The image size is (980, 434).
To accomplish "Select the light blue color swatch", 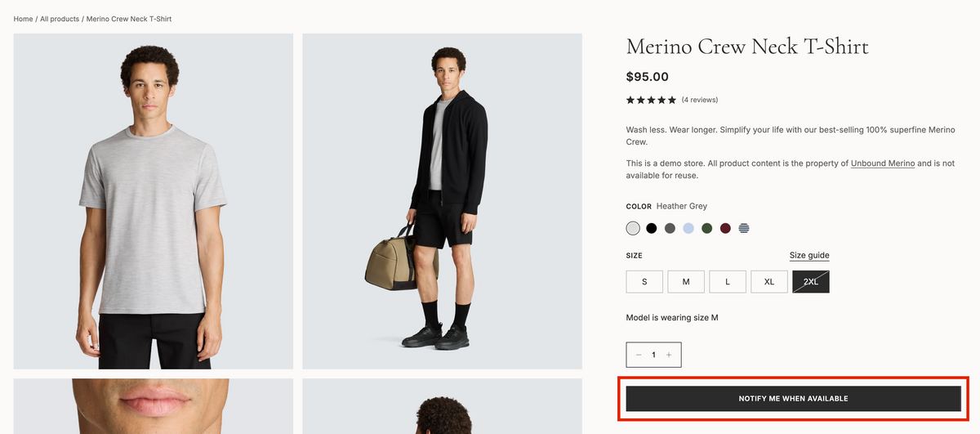I will (688, 228).
